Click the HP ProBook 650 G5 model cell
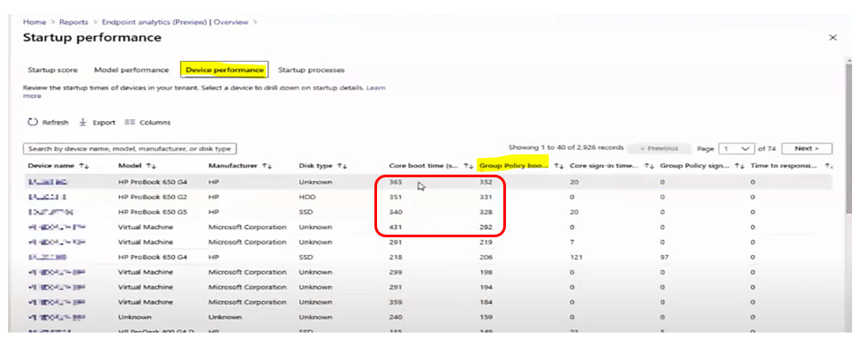The width and height of the screenshot is (868, 344). tap(153, 212)
